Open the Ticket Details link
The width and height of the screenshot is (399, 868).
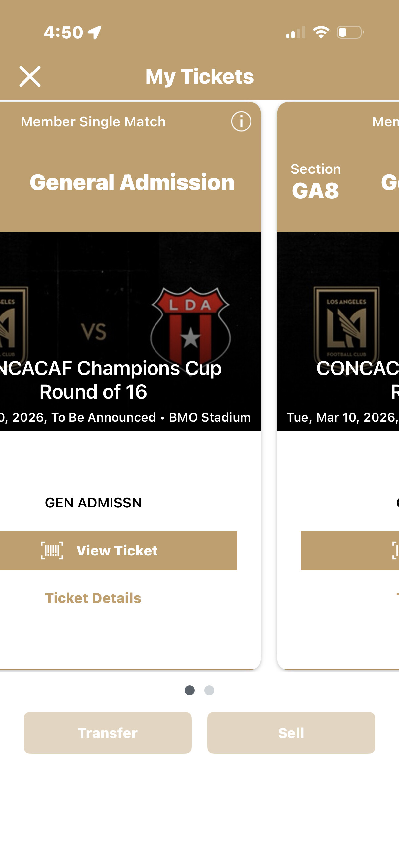(x=93, y=598)
